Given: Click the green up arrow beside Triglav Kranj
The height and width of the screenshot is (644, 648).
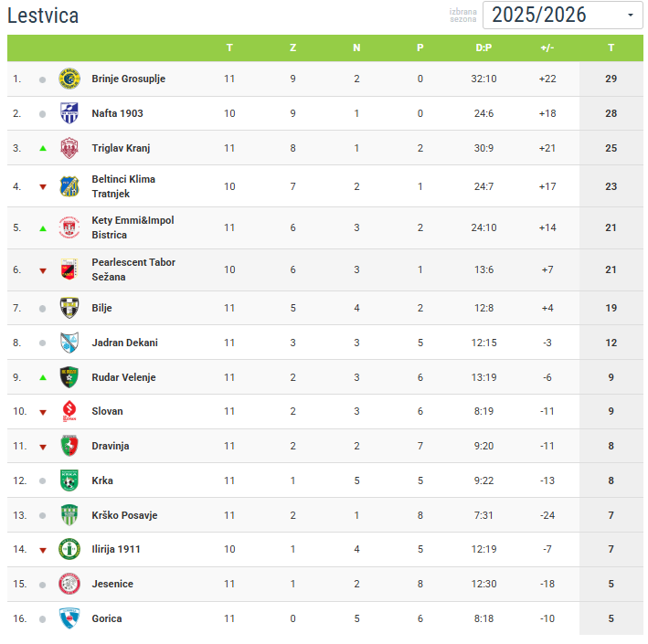Looking at the screenshot, I should coord(42,148).
